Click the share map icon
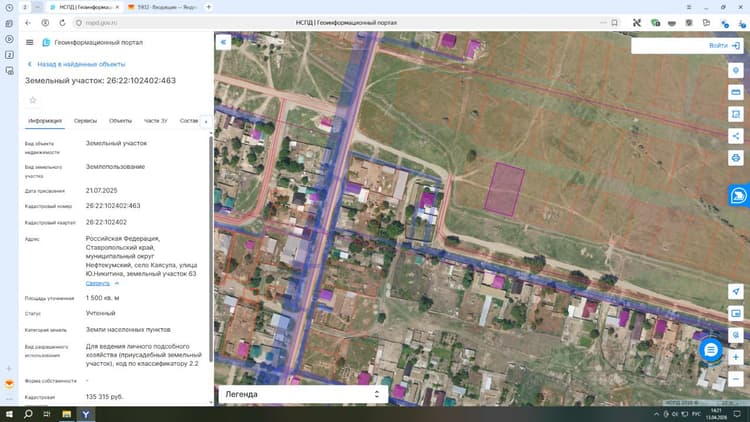Screen dimensions: 750x422 click(x=736, y=136)
